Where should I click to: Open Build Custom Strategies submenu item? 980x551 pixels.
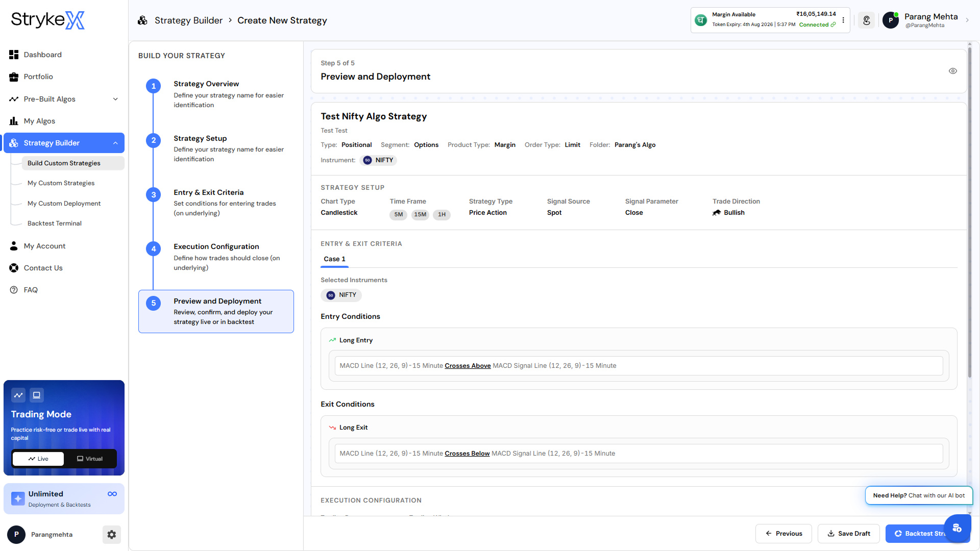(x=73, y=163)
